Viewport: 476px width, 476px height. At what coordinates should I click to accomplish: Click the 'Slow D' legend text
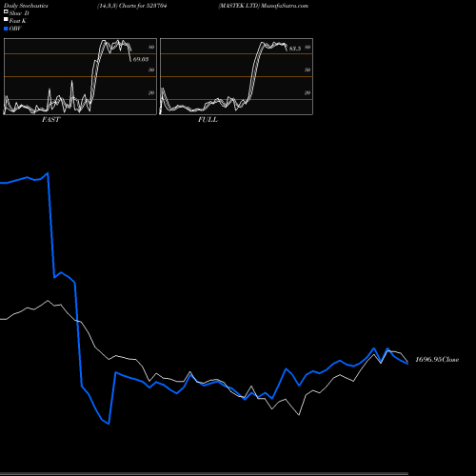pos(19,13)
